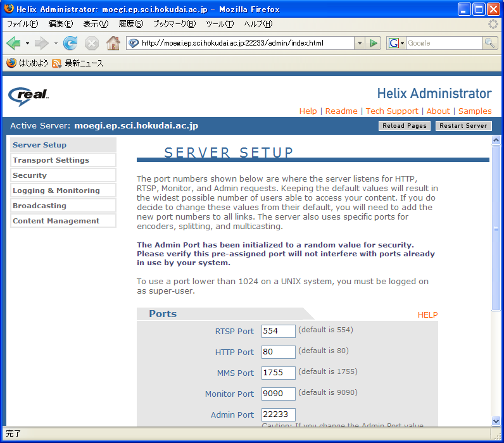Click the SERVER SETUP heading

[x=229, y=153]
